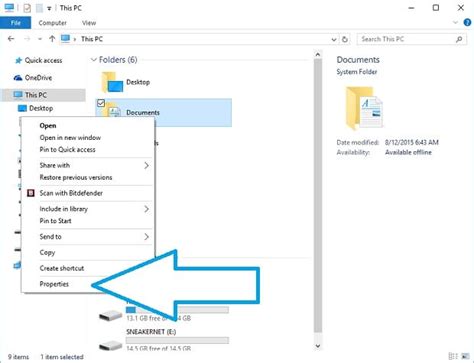Click the blue Help question mark icon
This screenshot has width=474, height=363.
pyautogui.click(x=467, y=23)
